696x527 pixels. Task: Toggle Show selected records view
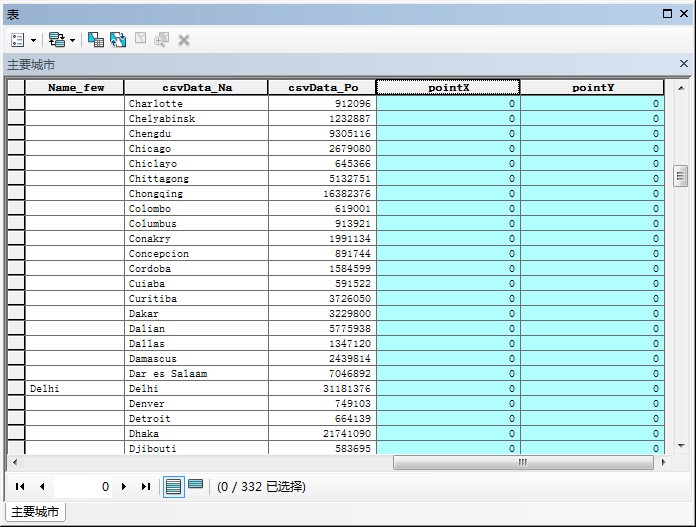click(196, 485)
